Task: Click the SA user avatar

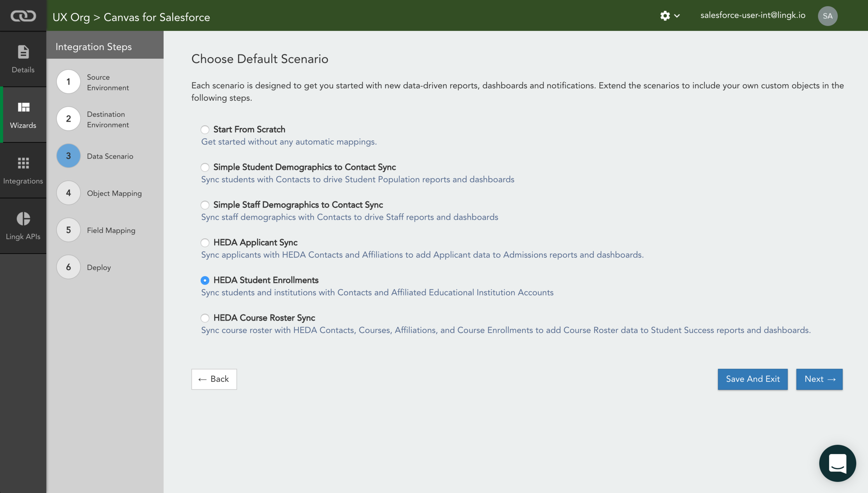Action: click(827, 16)
